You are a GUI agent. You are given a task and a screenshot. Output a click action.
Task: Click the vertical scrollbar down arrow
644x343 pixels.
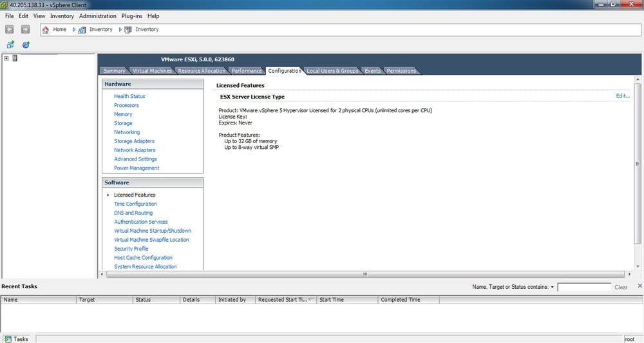[x=638, y=266]
